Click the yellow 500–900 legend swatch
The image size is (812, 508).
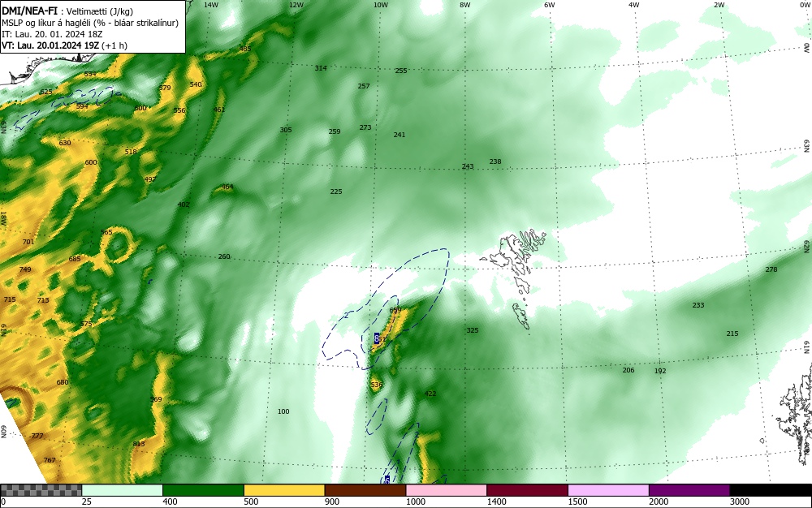pyautogui.click(x=284, y=490)
